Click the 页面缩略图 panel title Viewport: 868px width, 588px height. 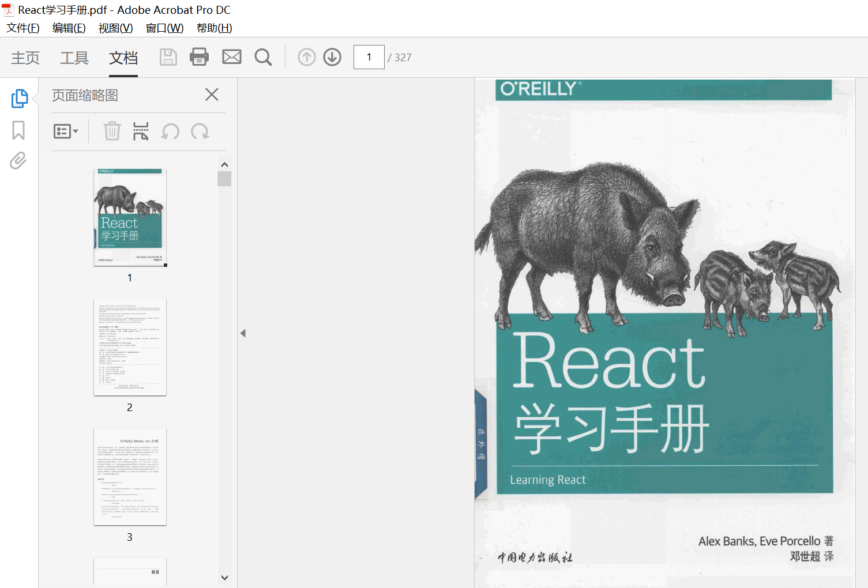click(x=85, y=95)
